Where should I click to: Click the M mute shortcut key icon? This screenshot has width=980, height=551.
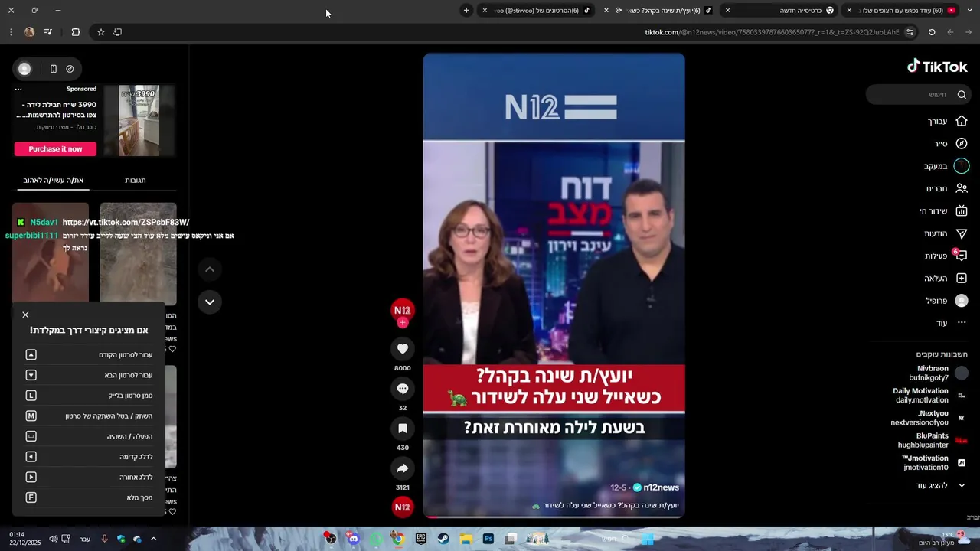click(x=31, y=416)
